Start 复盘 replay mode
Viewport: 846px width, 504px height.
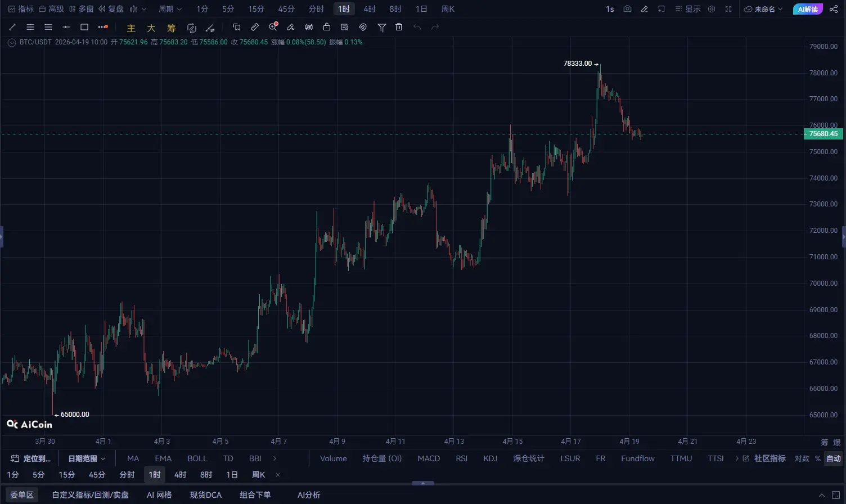click(111, 9)
